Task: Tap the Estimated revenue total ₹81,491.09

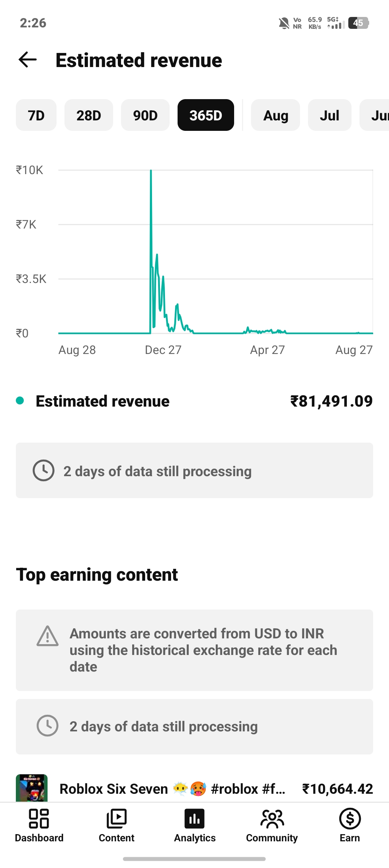Action: coord(331,401)
